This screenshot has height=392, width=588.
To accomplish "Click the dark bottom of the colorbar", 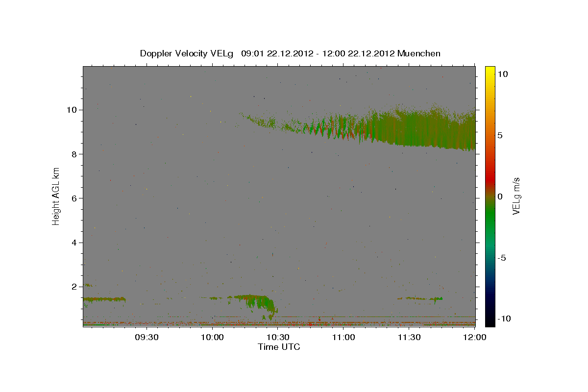I will tap(490, 316).
